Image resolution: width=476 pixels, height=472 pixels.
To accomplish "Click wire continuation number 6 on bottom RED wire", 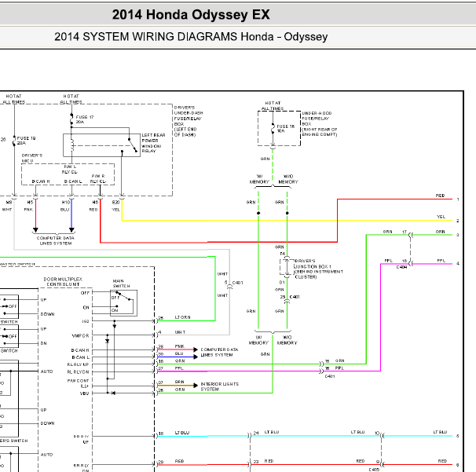I will click(x=457, y=465).
